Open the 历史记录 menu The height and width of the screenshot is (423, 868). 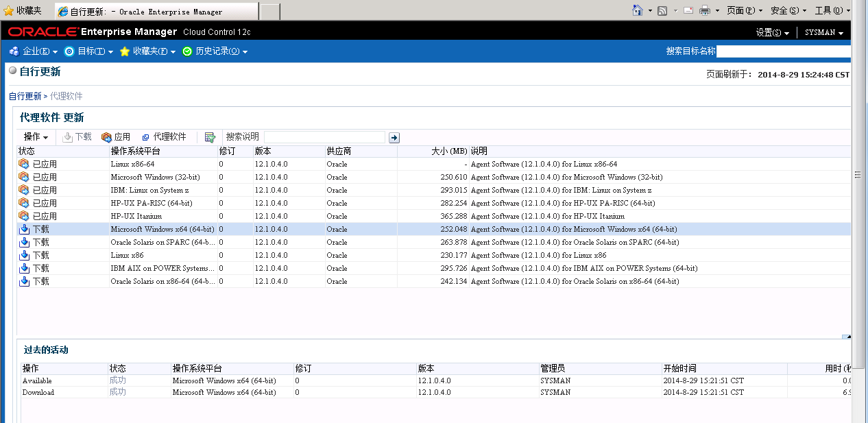pyautogui.click(x=215, y=51)
